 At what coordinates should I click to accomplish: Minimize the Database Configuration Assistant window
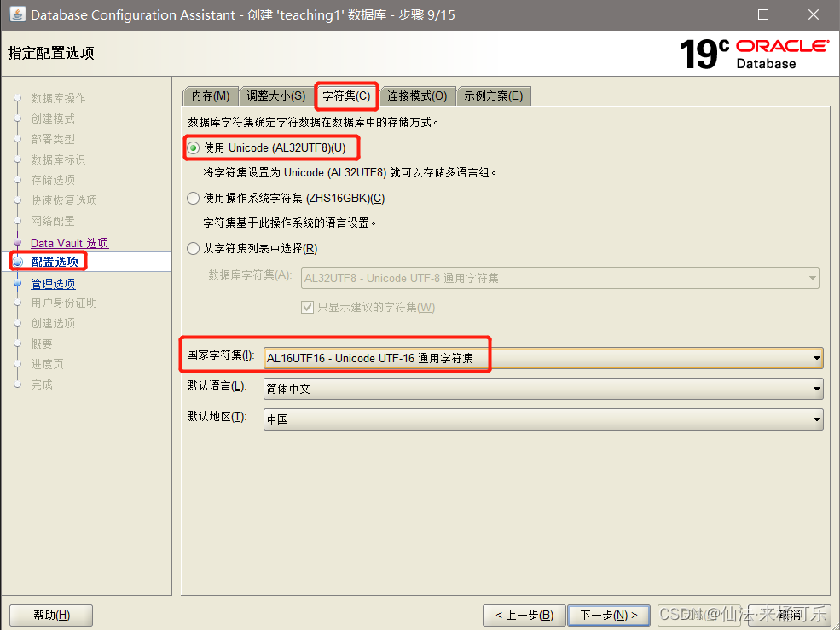pyautogui.click(x=713, y=15)
